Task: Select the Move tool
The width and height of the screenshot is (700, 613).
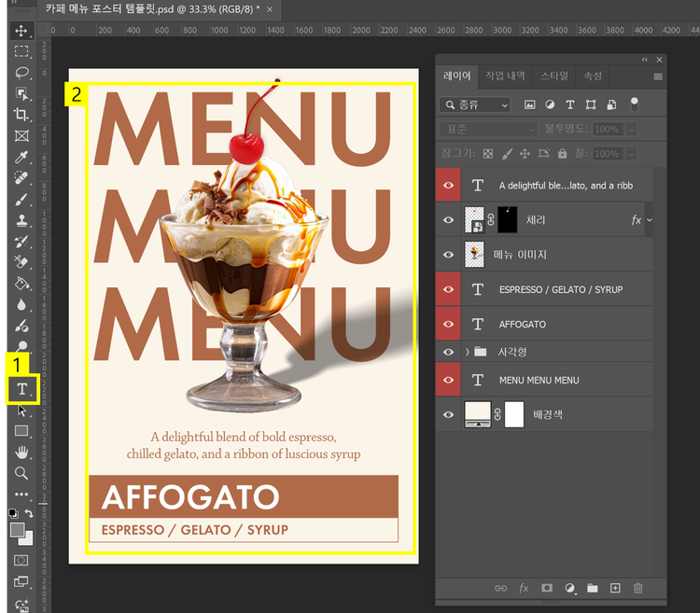Action: tap(21, 30)
